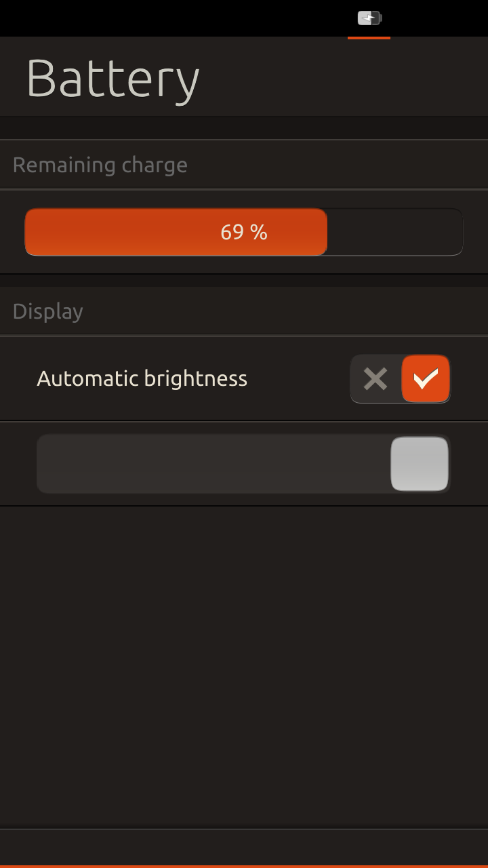
Task: Click the dark header gap above Remaining charge
Action: coord(244,128)
